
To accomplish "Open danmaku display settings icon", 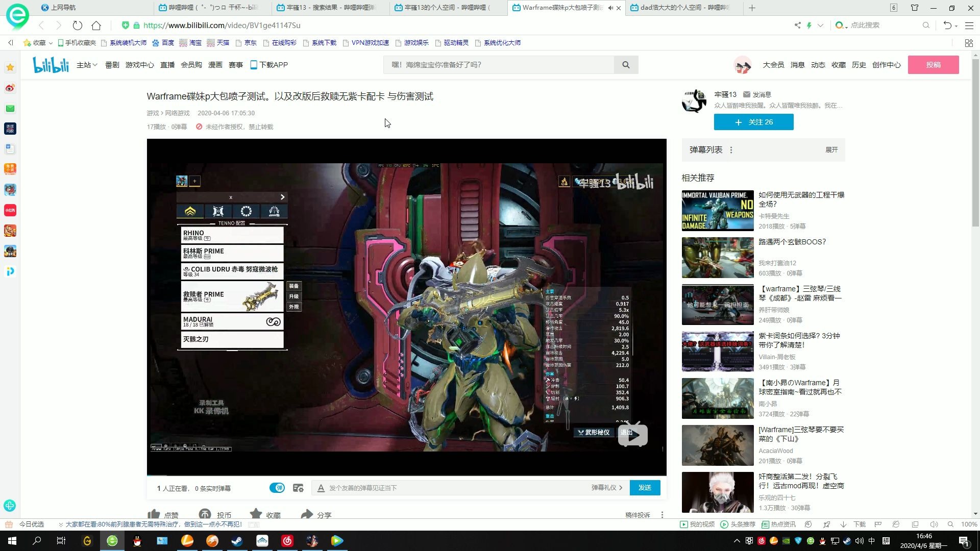I will click(x=298, y=488).
